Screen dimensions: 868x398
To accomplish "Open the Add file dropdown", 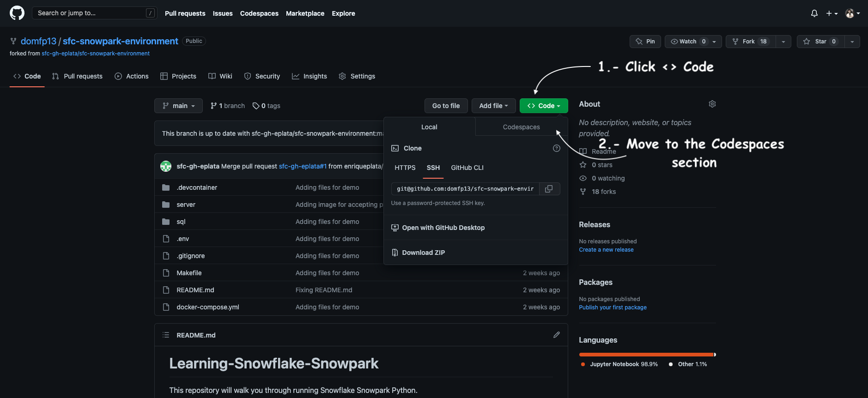I will tap(493, 106).
